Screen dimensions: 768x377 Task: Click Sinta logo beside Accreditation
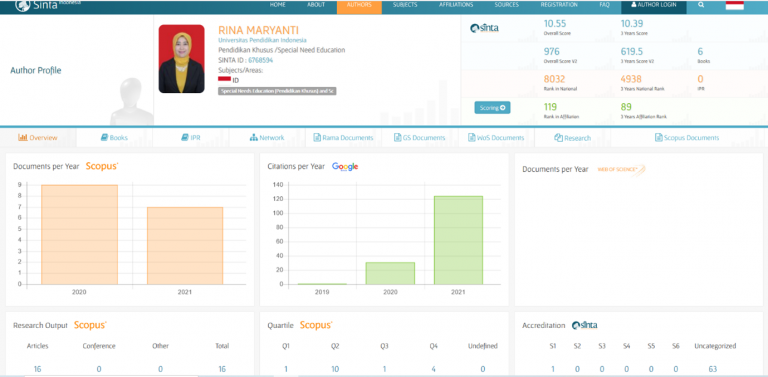584,325
